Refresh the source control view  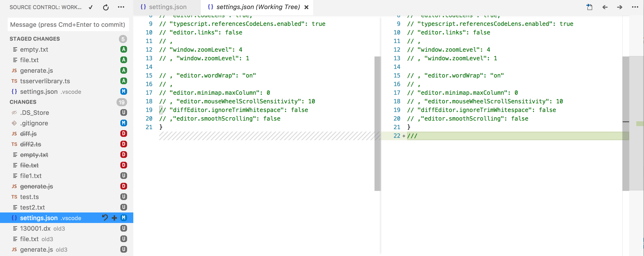(106, 7)
